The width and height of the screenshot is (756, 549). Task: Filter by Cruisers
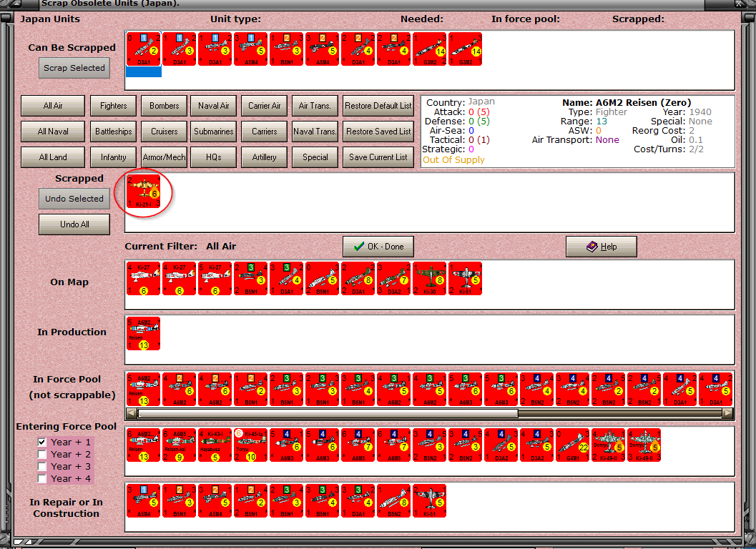164,131
